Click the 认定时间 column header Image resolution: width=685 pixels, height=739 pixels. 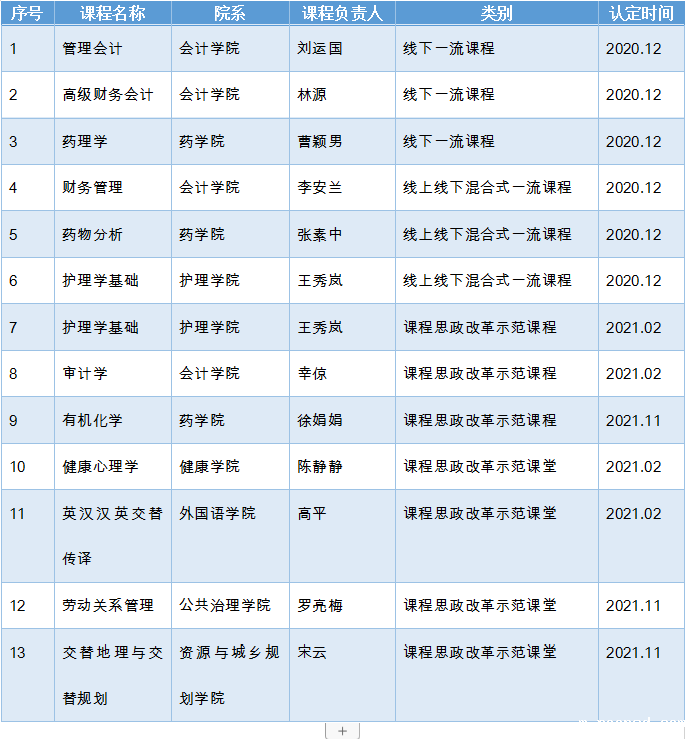point(641,13)
